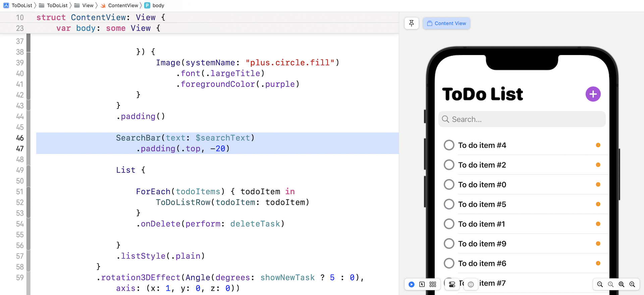Open the preview Variants grid menu
Image resolution: width=644 pixels, height=295 pixels.
[433, 284]
